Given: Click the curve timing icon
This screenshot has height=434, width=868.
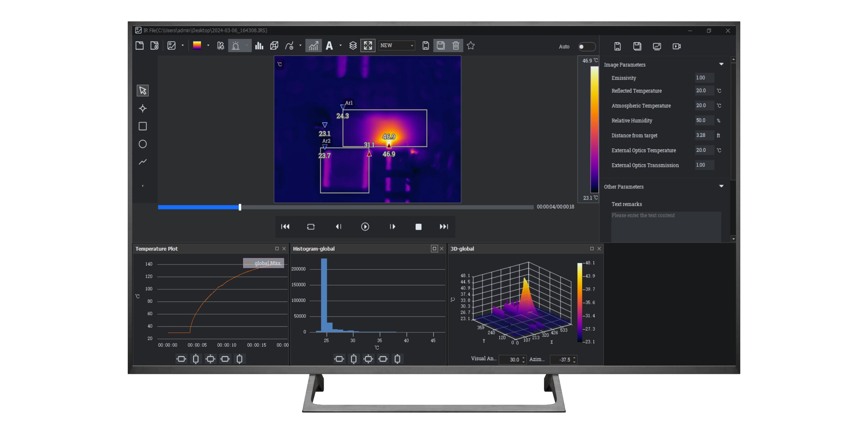Looking at the screenshot, I should [290, 46].
